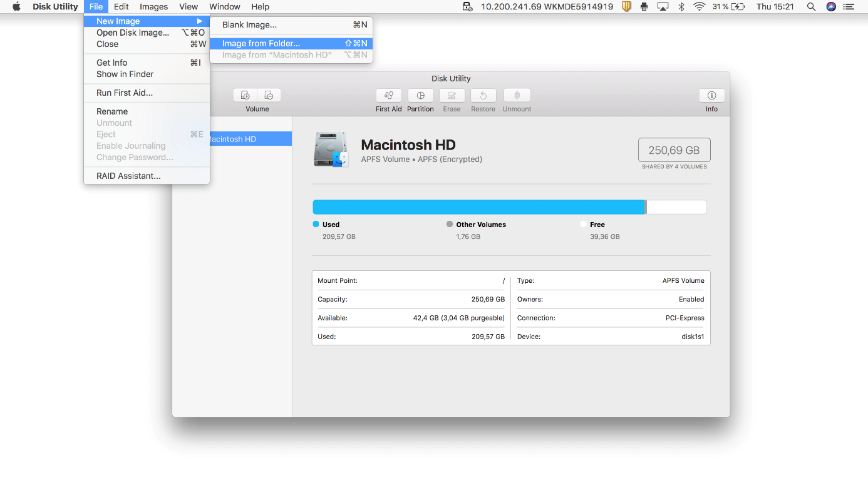
Task: Click the 39,36 GB free value
Action: 605,236
